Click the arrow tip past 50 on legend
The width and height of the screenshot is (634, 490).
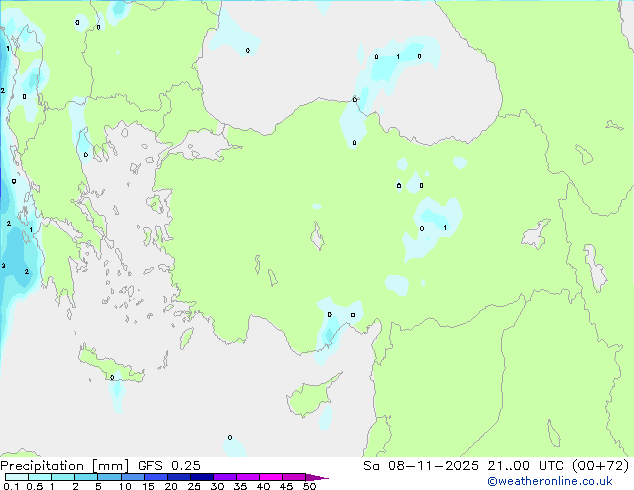[317, 477]
